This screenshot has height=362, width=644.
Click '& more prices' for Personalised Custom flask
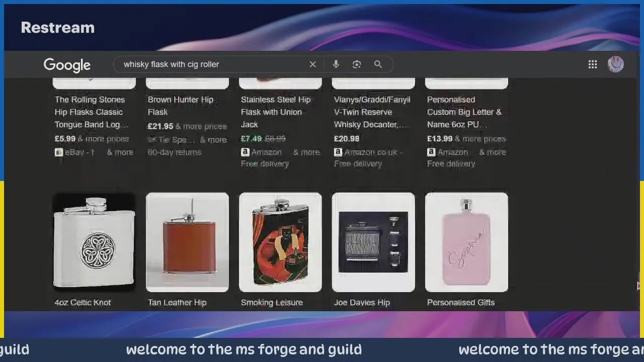[480, 139]
